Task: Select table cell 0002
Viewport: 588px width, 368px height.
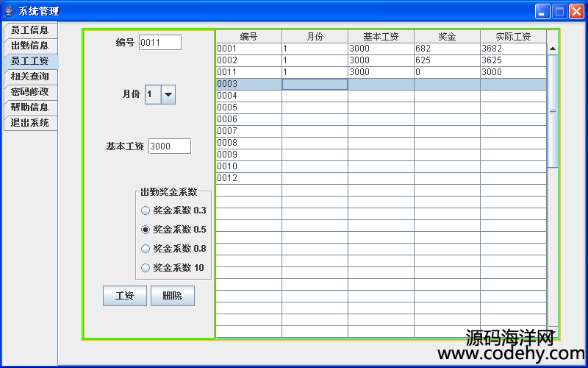Action: (248, 60)
